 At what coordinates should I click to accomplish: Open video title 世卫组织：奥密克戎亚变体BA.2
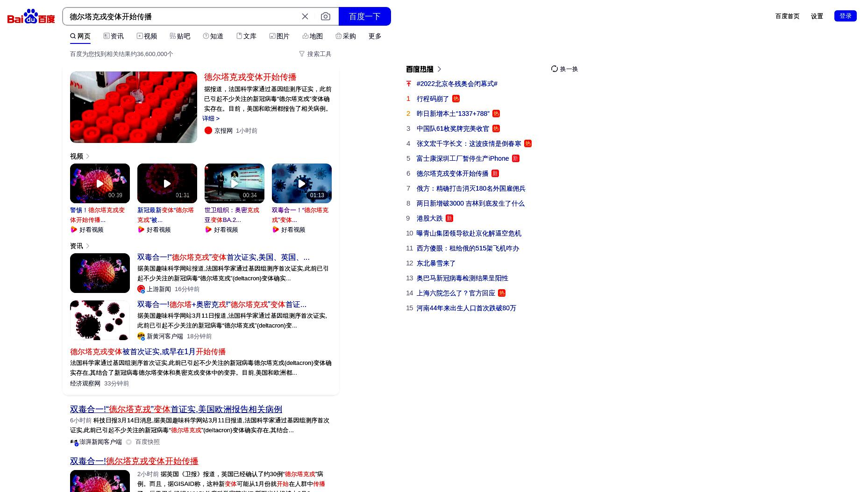click(x=232, y=215)
